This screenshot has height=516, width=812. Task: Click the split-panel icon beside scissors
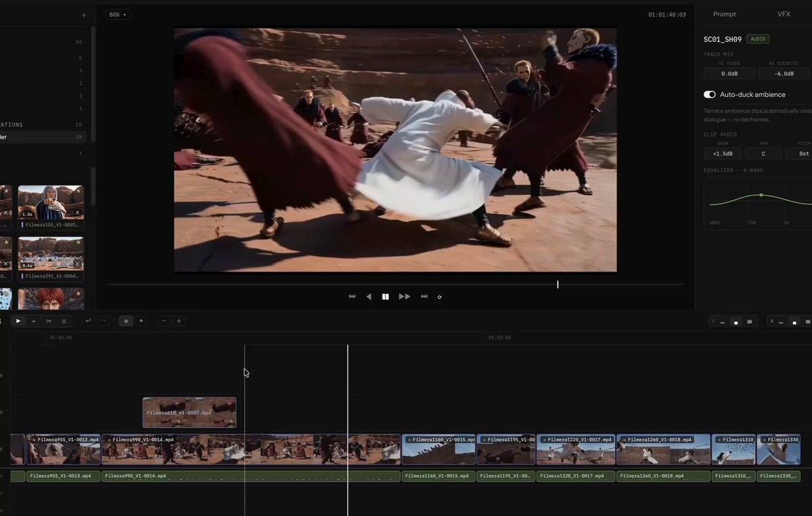click(x=64, y=321)
